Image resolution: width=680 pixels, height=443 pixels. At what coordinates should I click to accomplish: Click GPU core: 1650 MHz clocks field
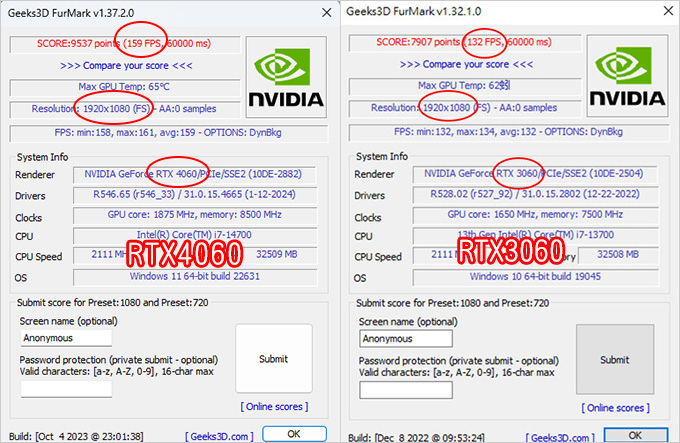(535, 214)
